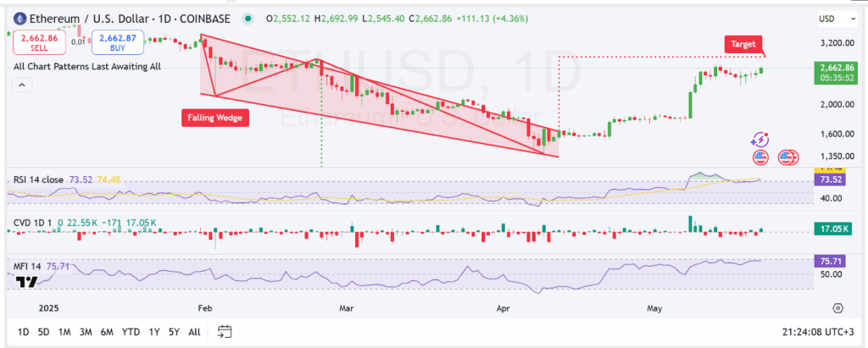
Task: Click the CVD 1D 1 indicator label
Action: (x=33, y=223)
